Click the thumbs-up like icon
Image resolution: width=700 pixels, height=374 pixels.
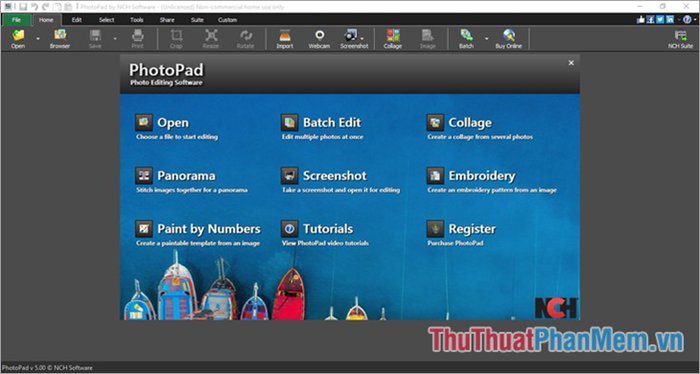[641, 20]
